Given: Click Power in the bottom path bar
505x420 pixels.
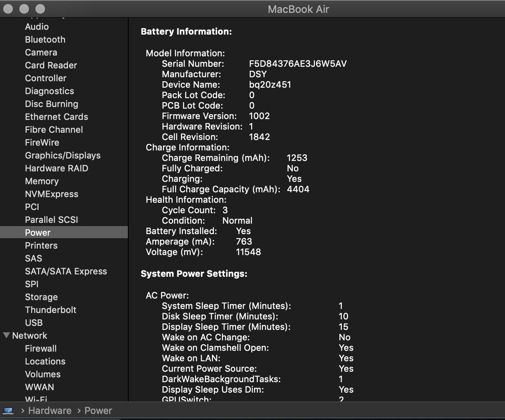Looking at the screenshot, I should pos(98,411).
